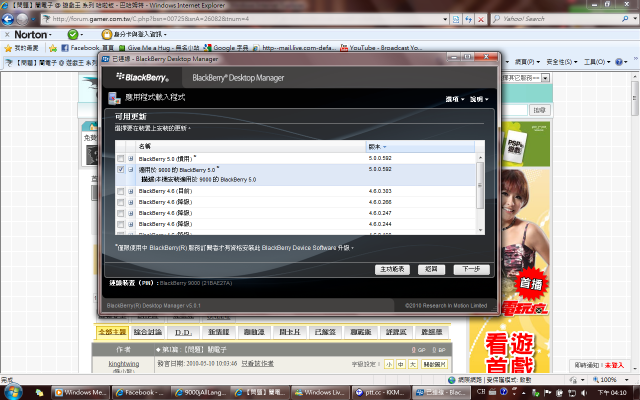This screenshot has height=400, width=640.
Task: Switch to ptt.cc - KKMan taskbar button
Action: coord(380,393)
